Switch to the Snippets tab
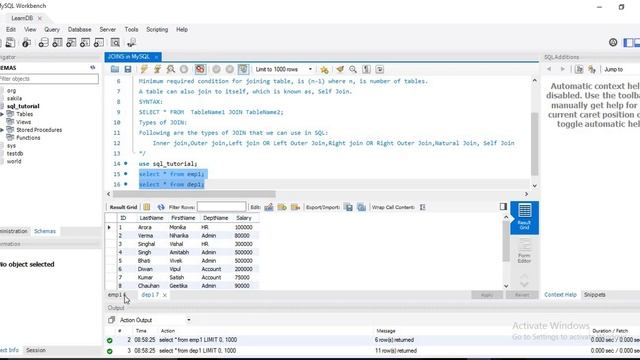This screenshot has width=640, height=360. click(594, 295)
